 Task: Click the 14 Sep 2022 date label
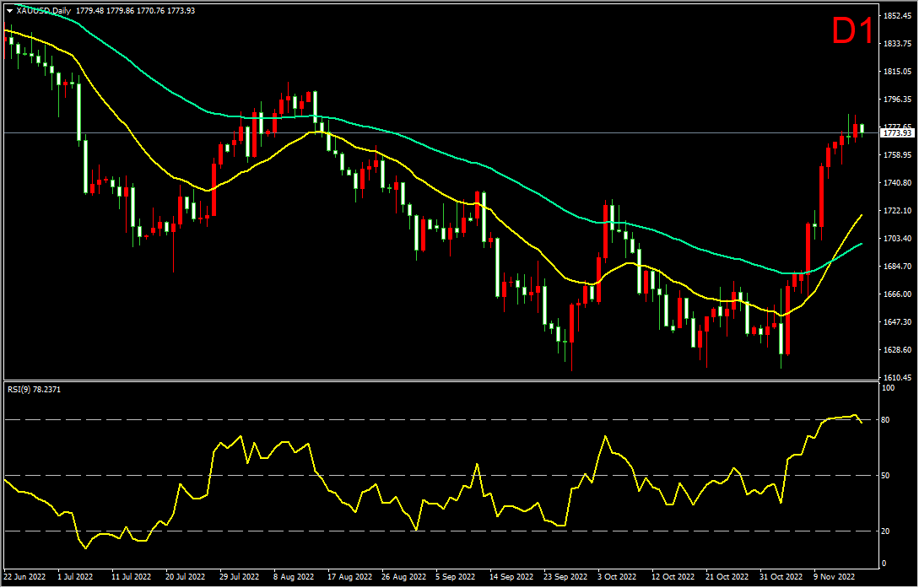510,576
